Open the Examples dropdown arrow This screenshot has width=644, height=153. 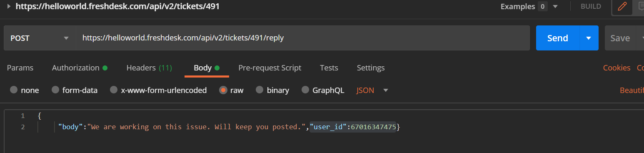[x=555, y=7]
